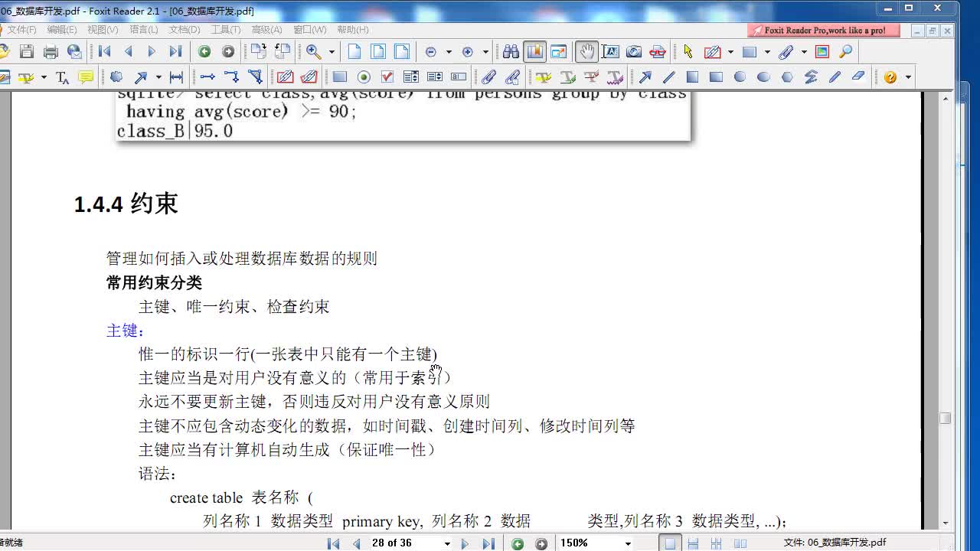
Task: Go to previous view green arrow in status bar
Action: tap(518, 543)
